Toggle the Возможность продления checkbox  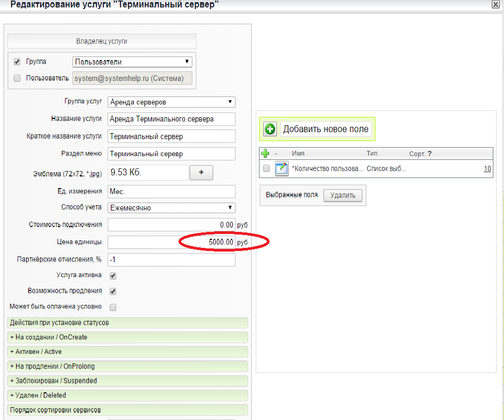[x=113, y=291]
